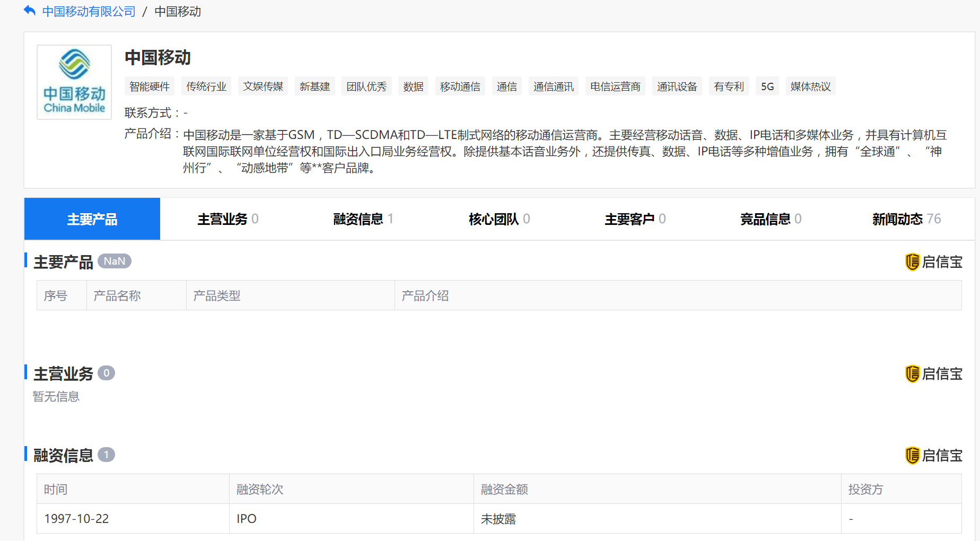980x541 pixels.
Task: Click 启信宝 shield icon beside 主要产品 heading
Action: tap(912, 262)
